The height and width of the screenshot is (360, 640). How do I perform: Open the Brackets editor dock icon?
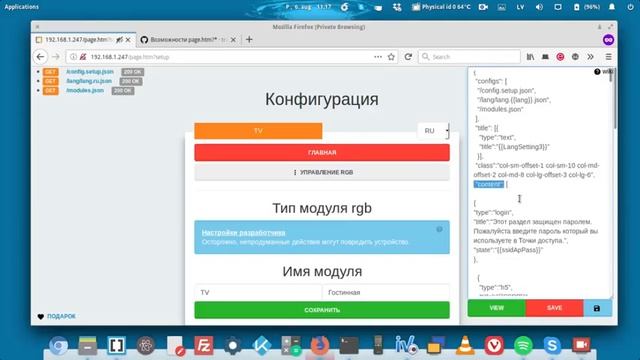(117, 346)
